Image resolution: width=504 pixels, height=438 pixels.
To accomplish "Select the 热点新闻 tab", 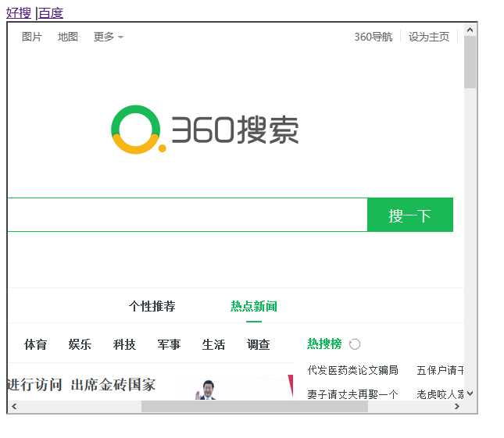I will 254,306.
